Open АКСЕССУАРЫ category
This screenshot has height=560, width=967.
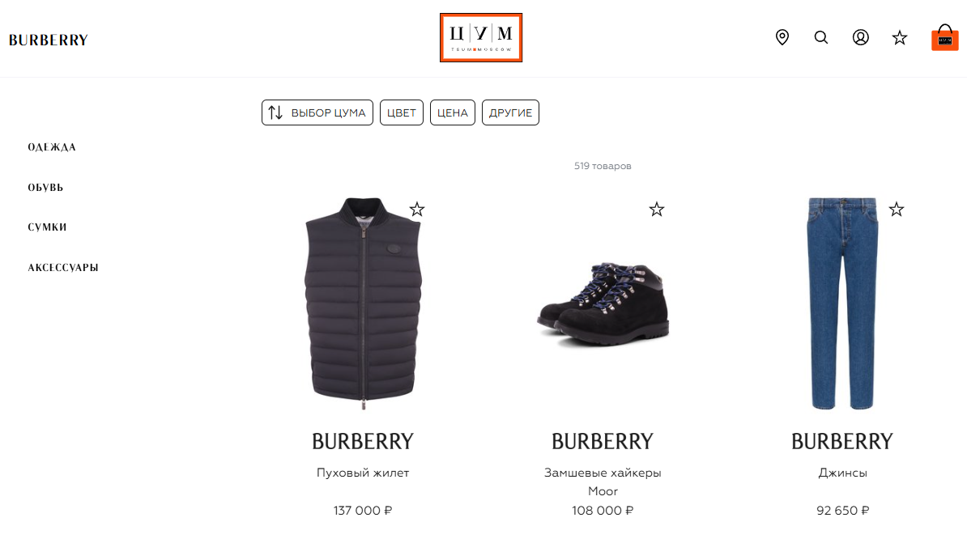(x=63, y=267)
